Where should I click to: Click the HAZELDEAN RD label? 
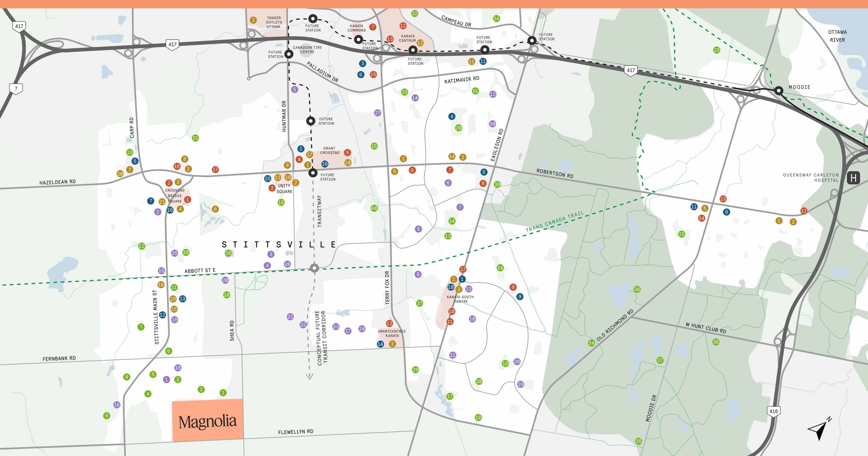(58, 182)
